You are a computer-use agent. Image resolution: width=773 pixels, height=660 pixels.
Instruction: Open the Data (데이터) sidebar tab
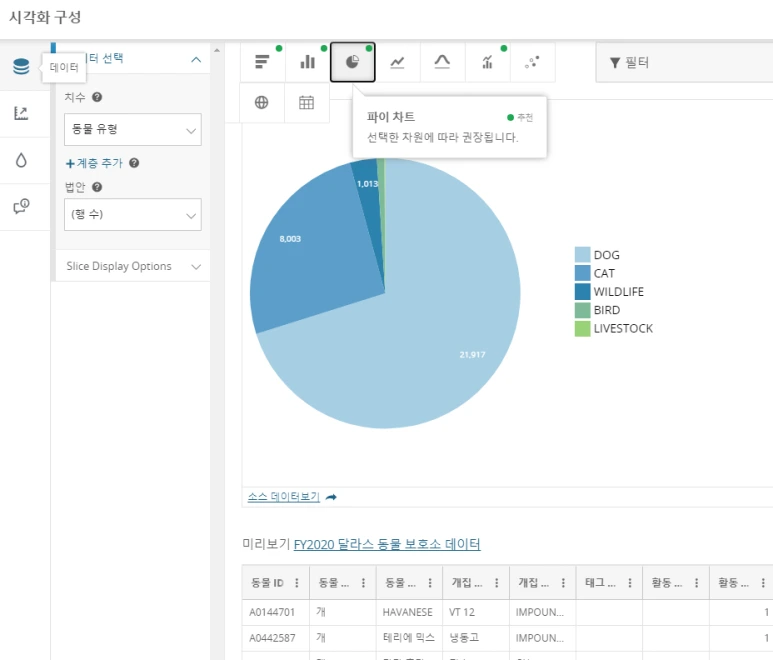point(21,66)
